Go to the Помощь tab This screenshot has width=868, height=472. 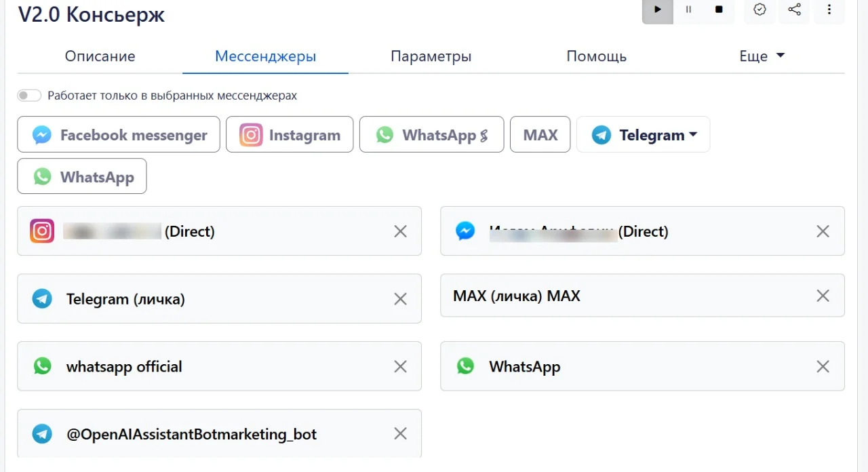[x=596, y=56]
